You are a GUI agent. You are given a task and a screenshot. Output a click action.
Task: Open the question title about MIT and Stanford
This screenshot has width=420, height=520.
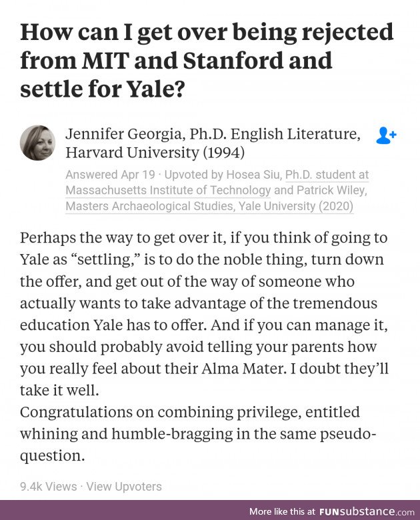tap(207, 61)
